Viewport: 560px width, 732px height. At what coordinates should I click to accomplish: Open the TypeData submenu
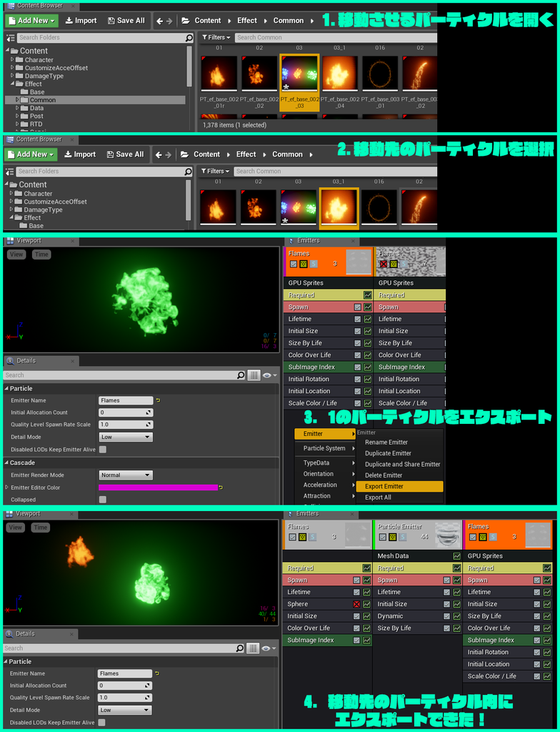325,463
